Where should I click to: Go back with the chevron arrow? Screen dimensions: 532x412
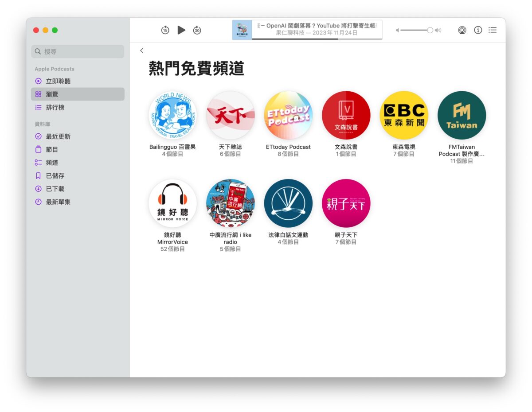coord(142,51)
